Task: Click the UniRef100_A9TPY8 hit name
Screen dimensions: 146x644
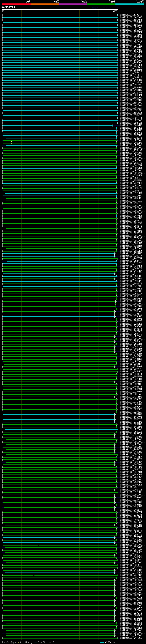Action: 131,118
